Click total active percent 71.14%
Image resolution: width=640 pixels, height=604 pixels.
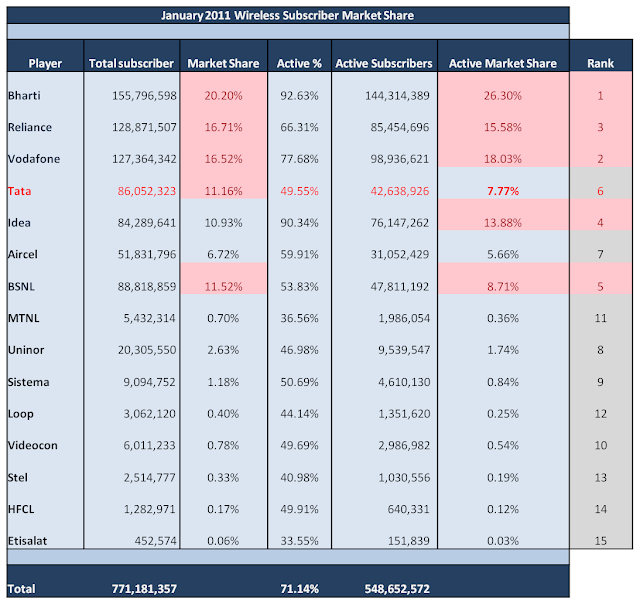[x=299, y=589]
